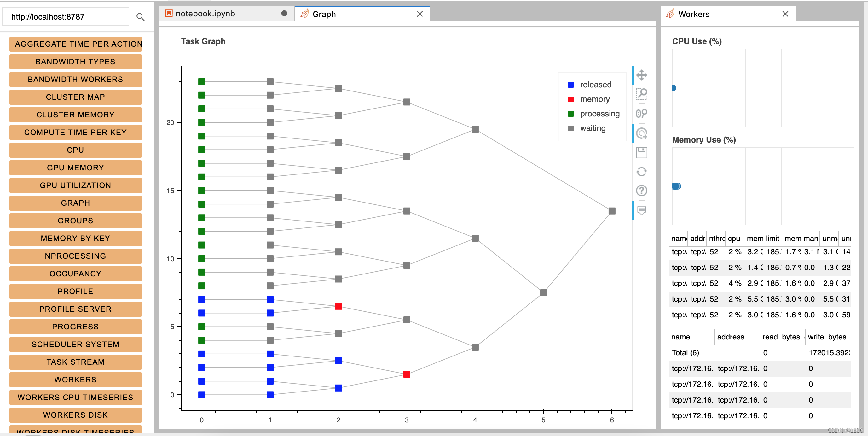
Task: Click the red memory legend swatch
Action: coord(570,99)
